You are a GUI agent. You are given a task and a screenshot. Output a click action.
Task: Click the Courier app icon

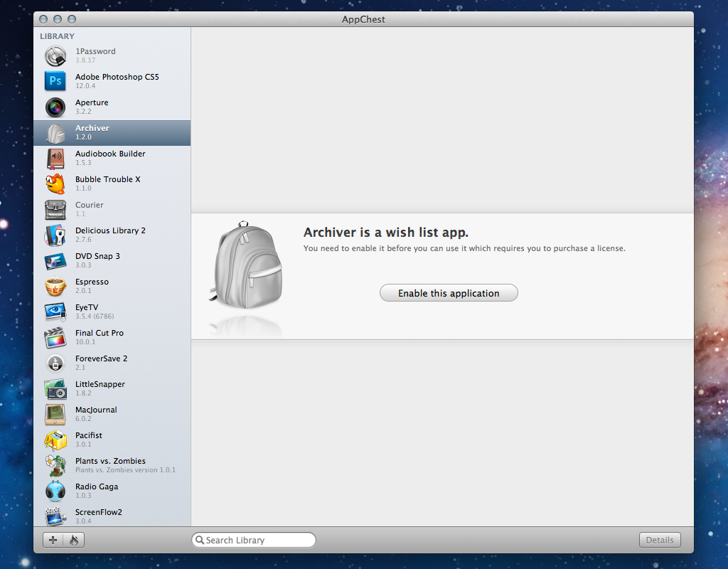click(55, 210)
